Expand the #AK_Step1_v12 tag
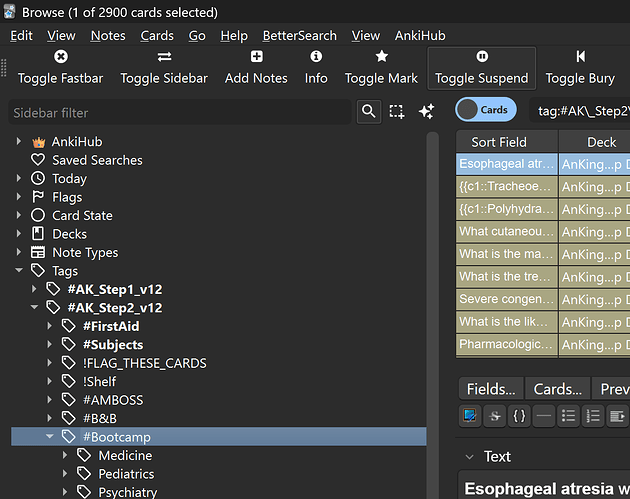The width and height of the screenshot is (630, 499). point(36,290)
